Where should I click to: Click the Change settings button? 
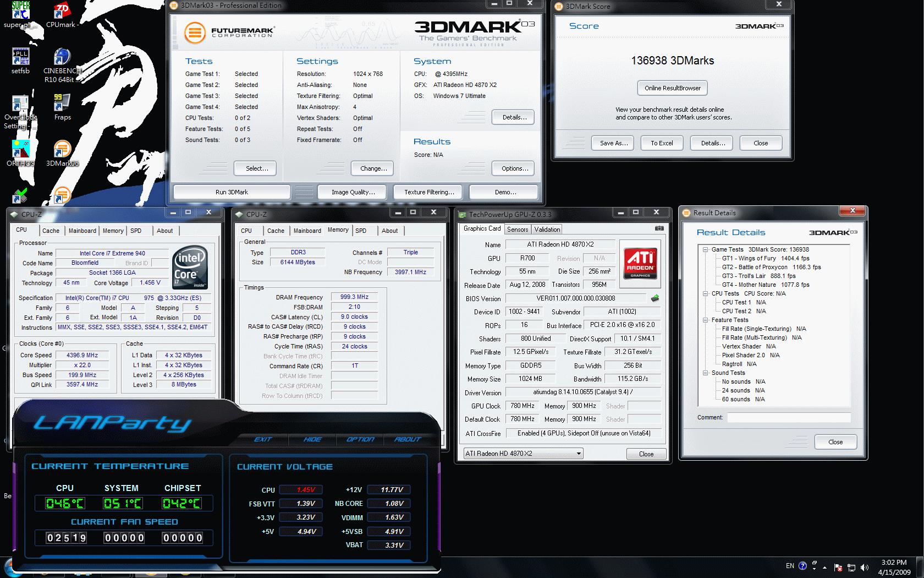point(373,168)
